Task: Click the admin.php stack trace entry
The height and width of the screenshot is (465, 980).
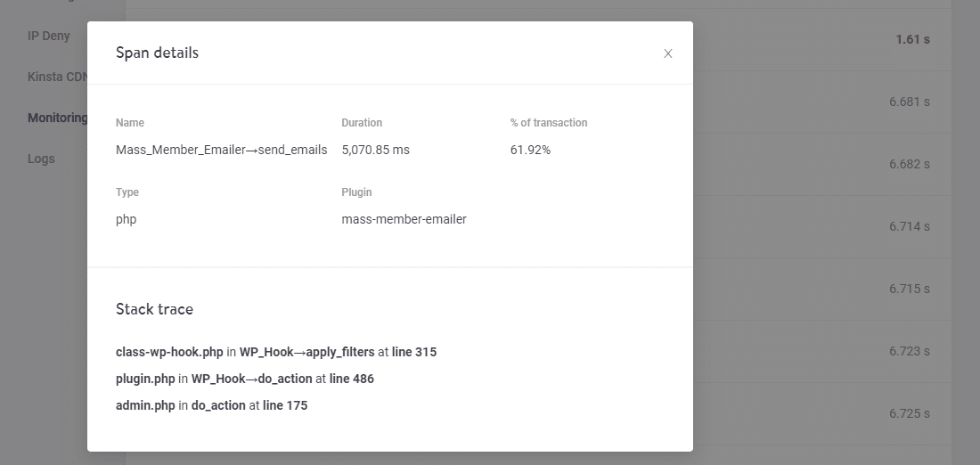Action: (x=211, y=405)
